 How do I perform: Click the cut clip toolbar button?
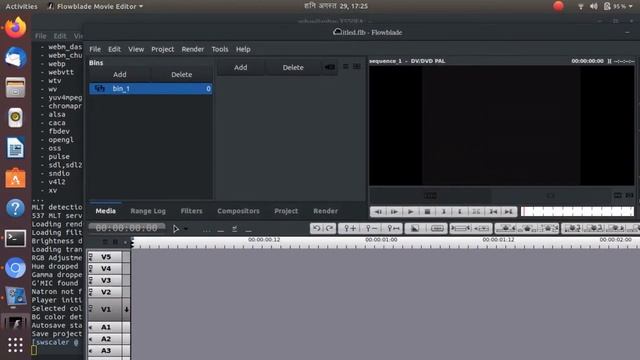click(x=438, y=229)
